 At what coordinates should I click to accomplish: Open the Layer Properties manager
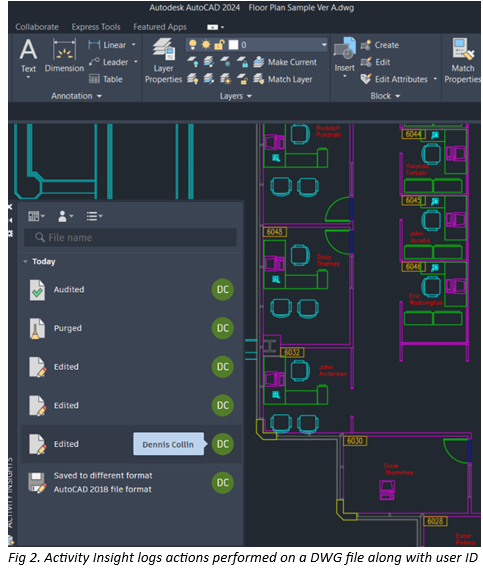[x=164, y=61]
